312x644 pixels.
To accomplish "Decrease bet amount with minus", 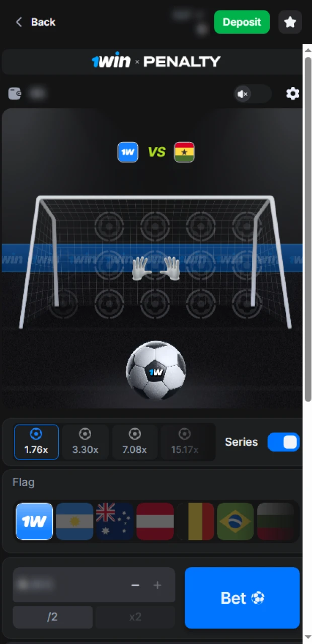I will 135,585.
